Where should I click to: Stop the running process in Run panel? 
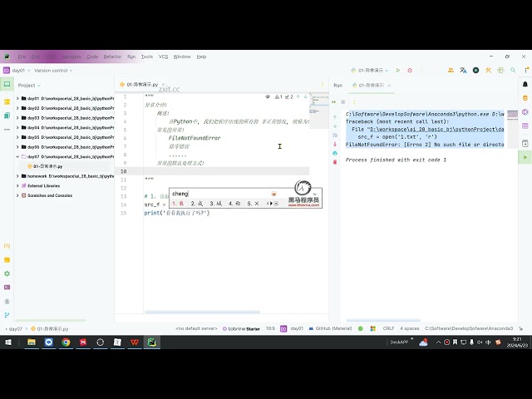point(343,101)
